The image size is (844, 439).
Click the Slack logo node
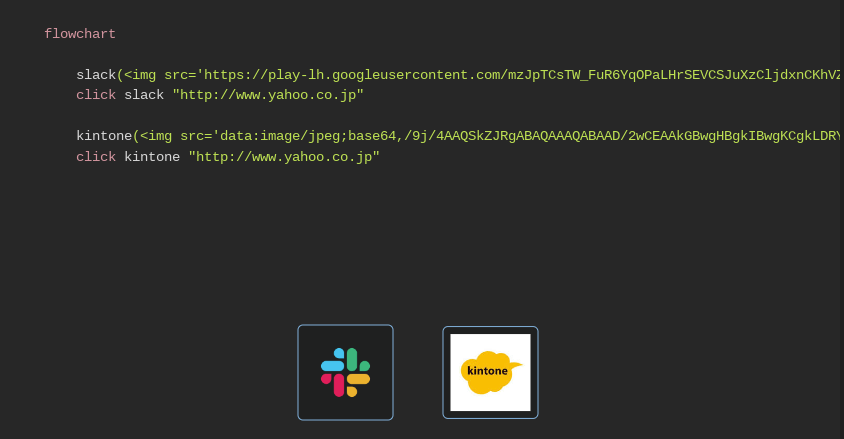point(345,372)
